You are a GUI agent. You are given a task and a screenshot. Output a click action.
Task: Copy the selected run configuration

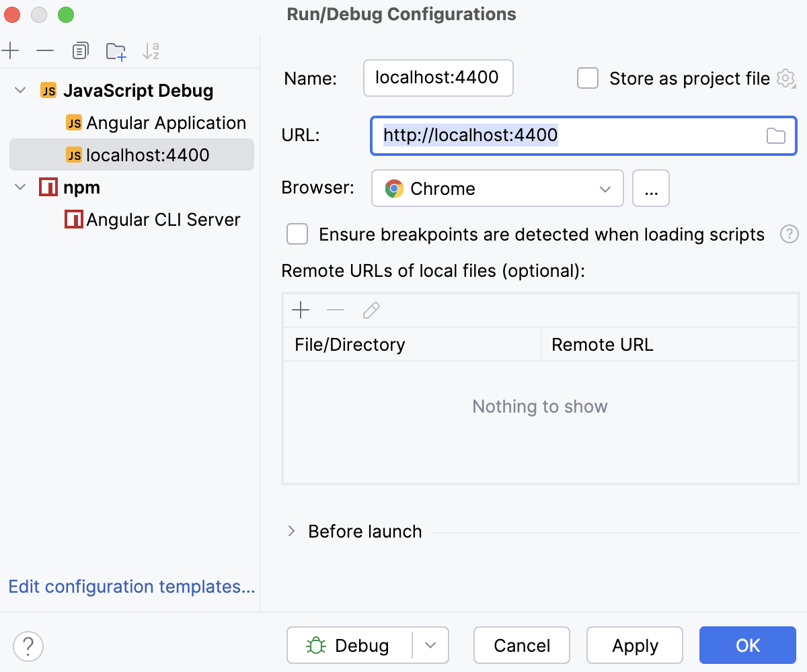tap(80, 50)
